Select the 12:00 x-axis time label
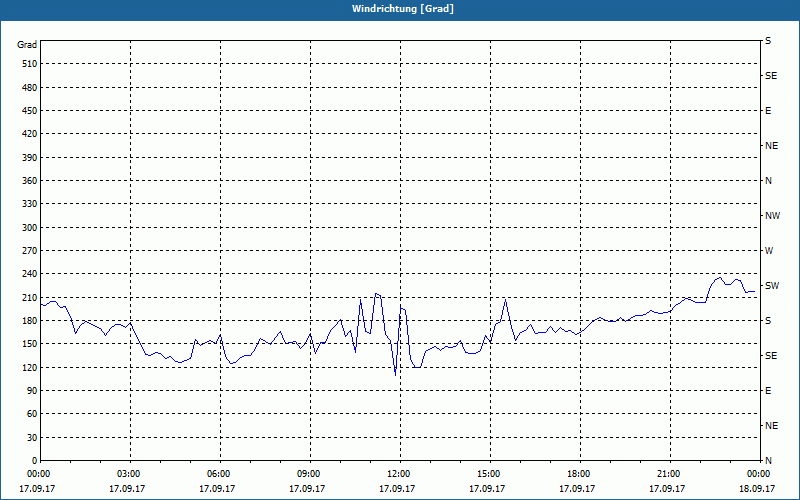Viewport: 800px width, 500px height. [x=400, y=474]
